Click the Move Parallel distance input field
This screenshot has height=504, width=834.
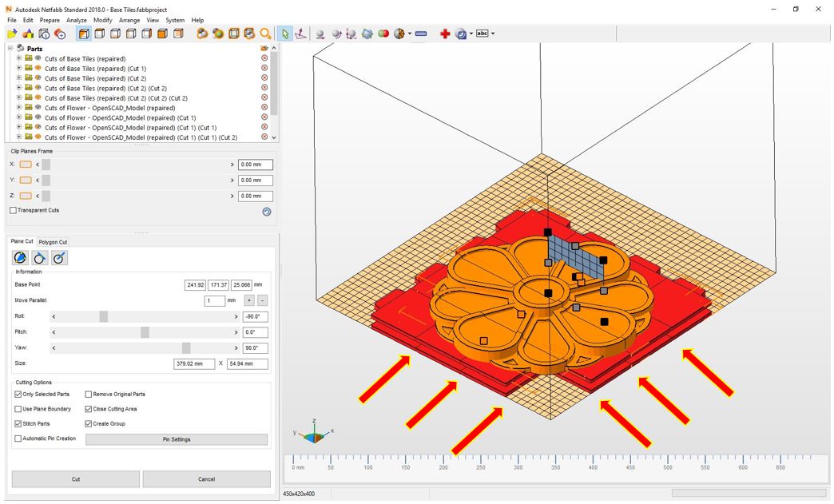tap(215, 300)
